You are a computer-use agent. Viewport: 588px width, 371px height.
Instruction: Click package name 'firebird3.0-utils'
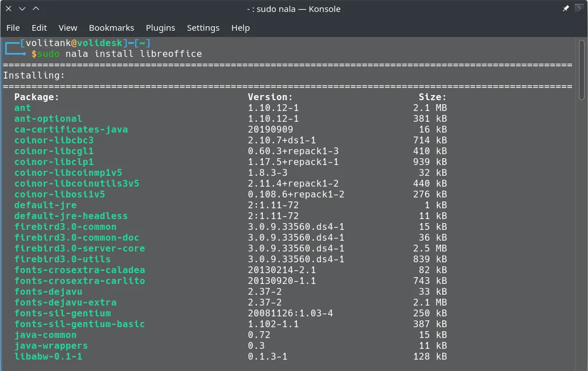tap(62, 259)
